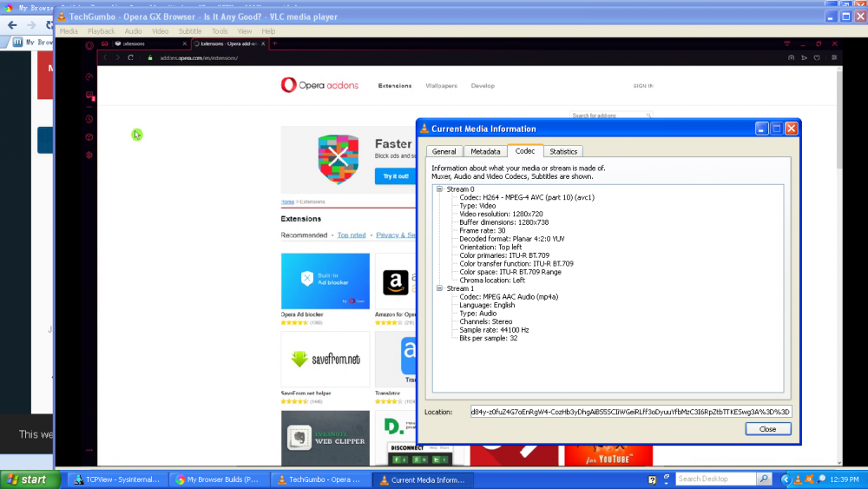Viewport: 868px width, 489px height.
Task: Click the Windows Start button
Action: point(27,479)
